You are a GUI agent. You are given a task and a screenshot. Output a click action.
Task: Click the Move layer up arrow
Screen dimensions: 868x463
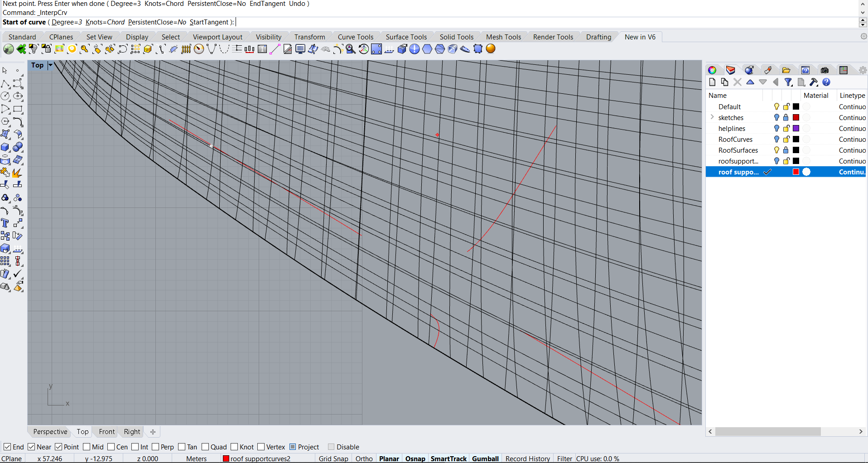click(x=750, y=82)
